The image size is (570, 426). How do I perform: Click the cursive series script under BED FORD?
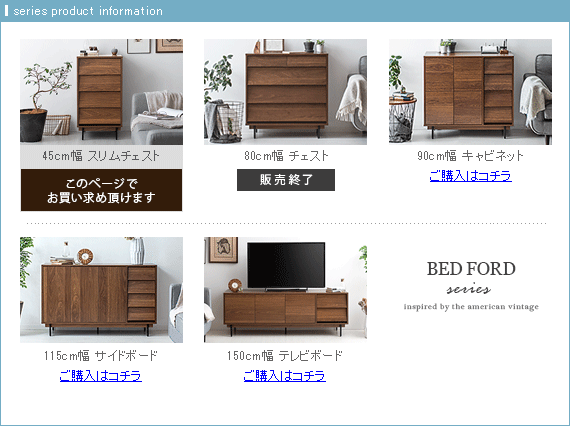click(x=469, y=289)
